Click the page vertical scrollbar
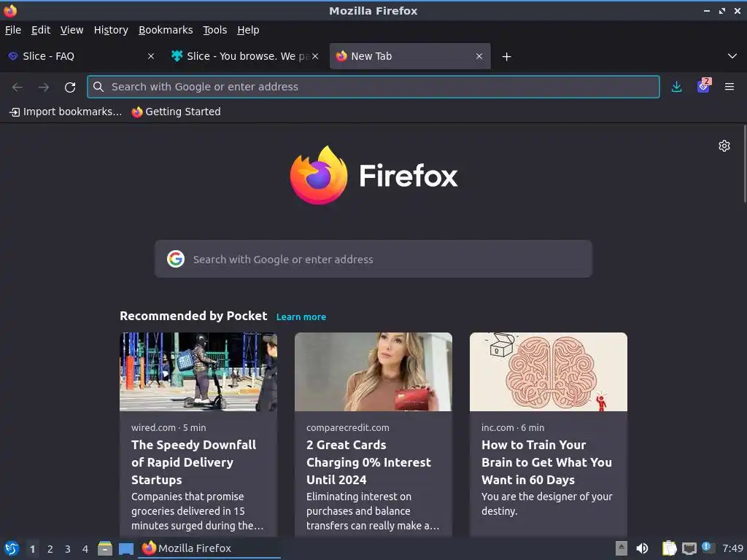Image resolution: width=747 pixels, height=560 pixels. pyautogui.click(x=744, y=164)
